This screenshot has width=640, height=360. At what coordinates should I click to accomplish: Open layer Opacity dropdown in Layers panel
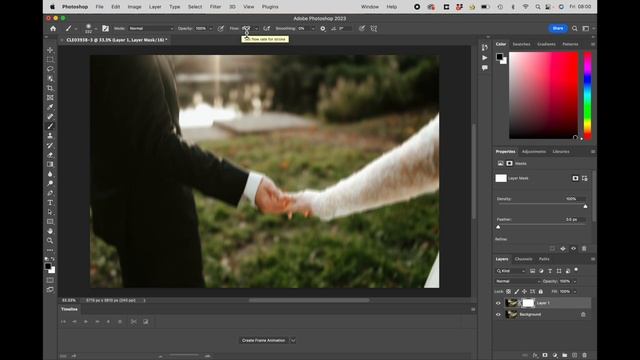click(575, 281)
